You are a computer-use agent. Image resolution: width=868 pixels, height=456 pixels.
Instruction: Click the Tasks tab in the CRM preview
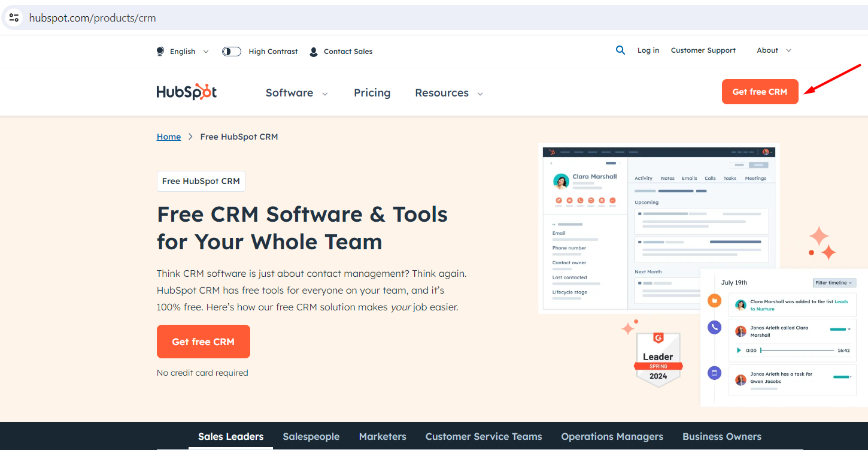click(x=730, y=178)
